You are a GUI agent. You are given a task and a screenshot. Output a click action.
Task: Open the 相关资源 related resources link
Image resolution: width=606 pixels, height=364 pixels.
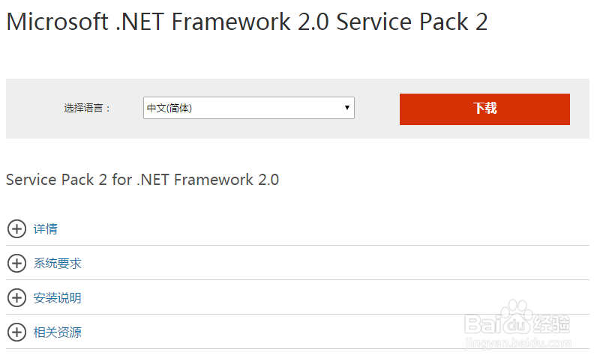pos(57,332)
